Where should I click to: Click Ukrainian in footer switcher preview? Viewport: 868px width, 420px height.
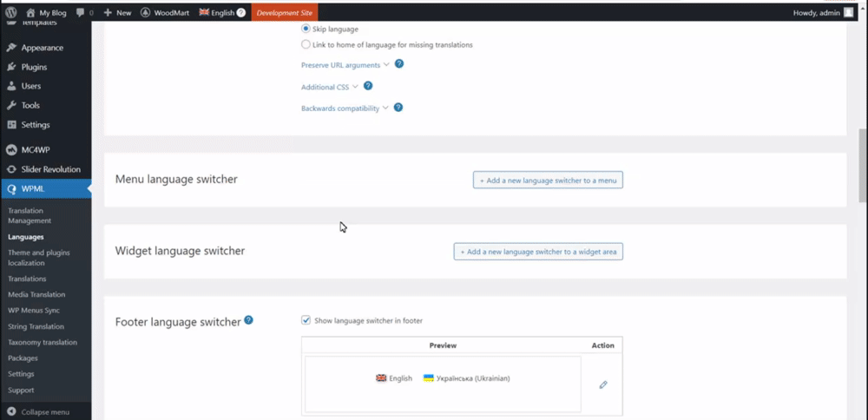[x=467, y=378]
